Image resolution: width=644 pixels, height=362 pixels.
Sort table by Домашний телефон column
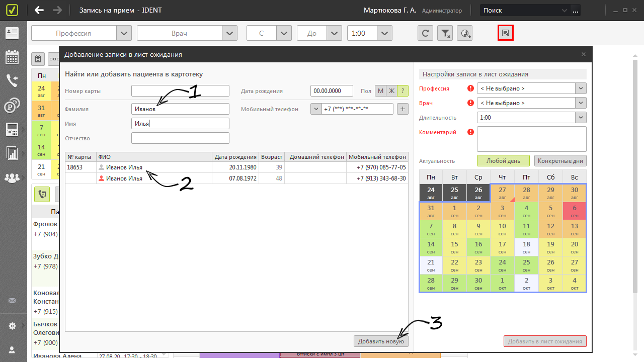point(315,157)
